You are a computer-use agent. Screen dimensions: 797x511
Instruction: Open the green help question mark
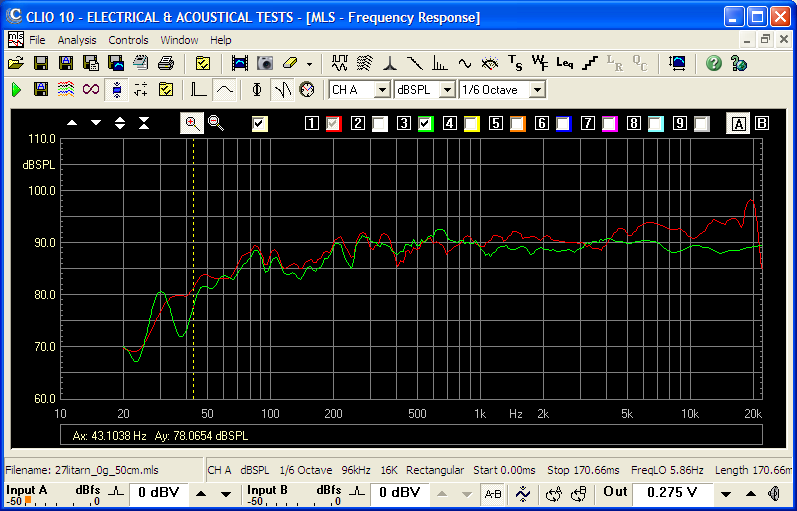(714, 64)
